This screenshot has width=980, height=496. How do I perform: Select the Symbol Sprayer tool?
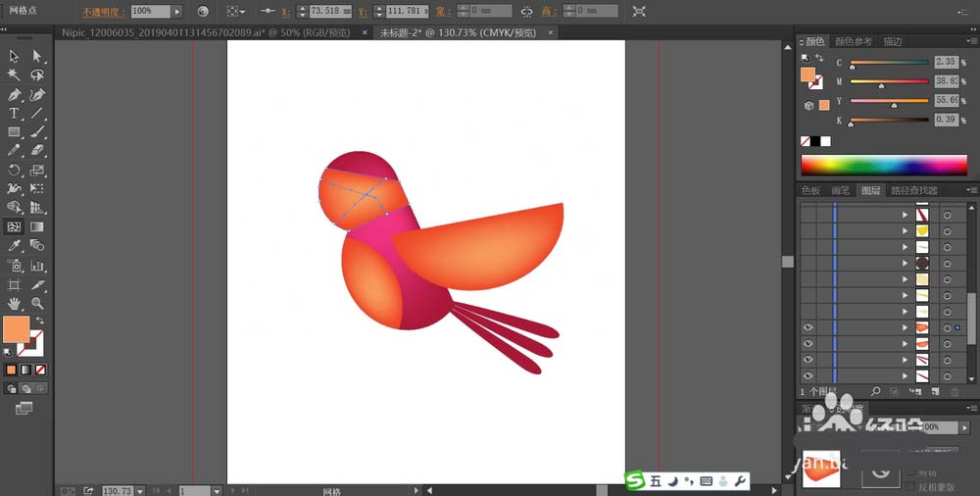pyautogui.click(x=14, y=266)
